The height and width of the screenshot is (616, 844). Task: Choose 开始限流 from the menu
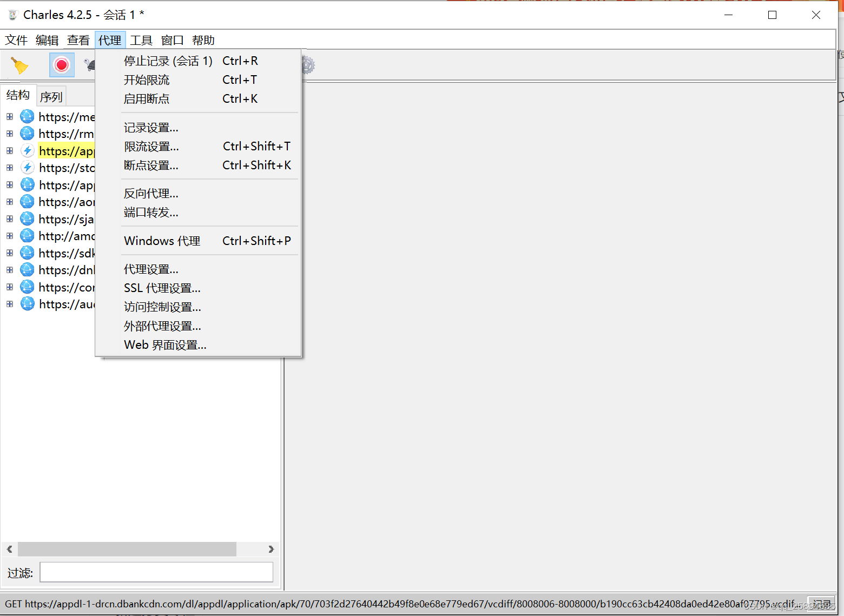[198, 80]
